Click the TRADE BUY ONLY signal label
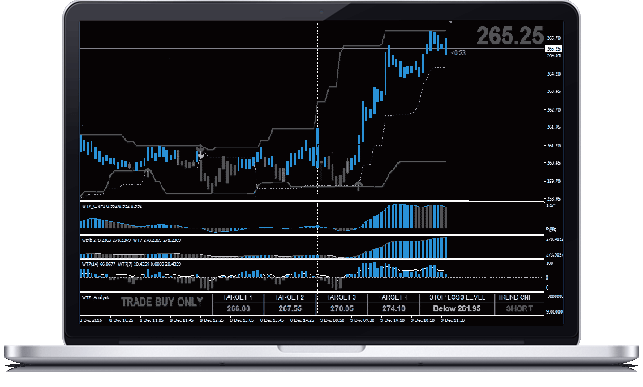 [162, 302]
